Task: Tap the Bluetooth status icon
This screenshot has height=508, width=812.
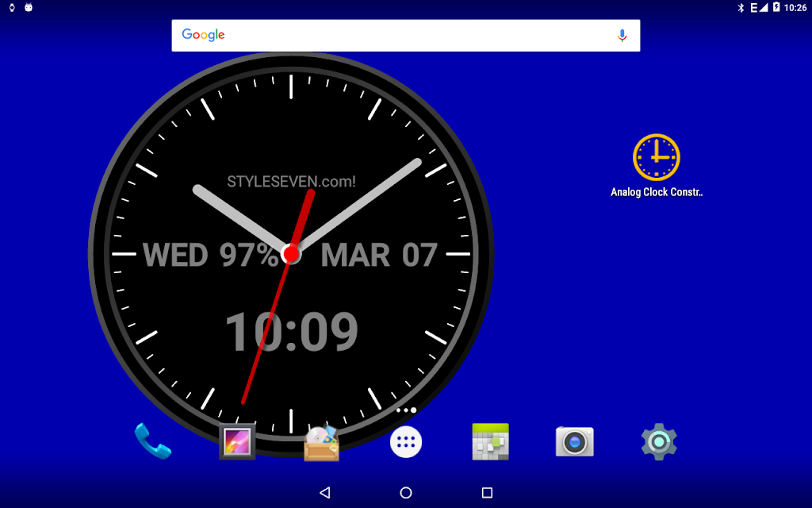Action: 741,7
